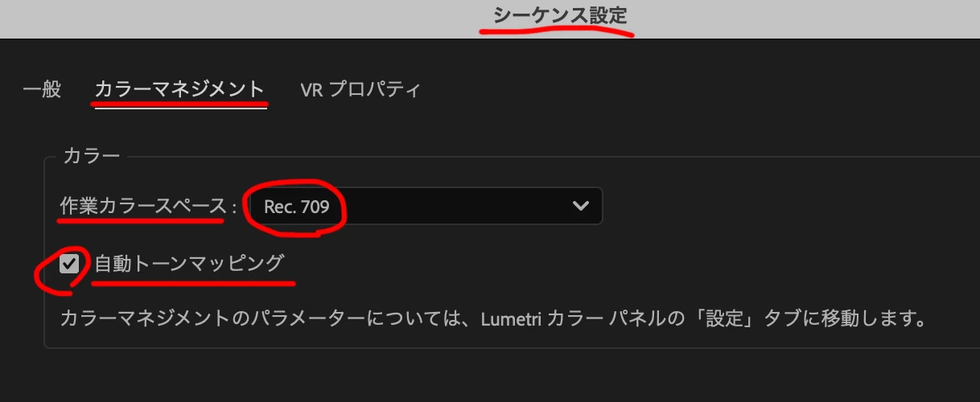Click the blank area right of the Rec. 709 dropdown
Viewport: 980px width, 402px height.
(789, 206)
